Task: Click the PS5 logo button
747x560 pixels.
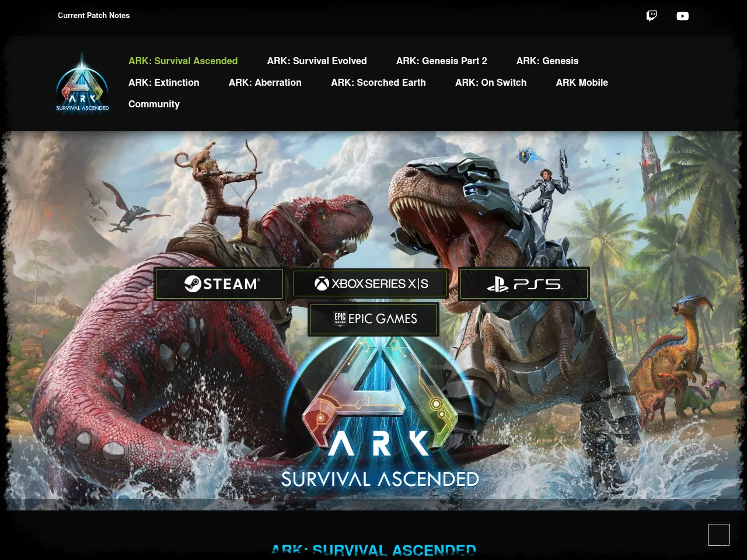Action: [498, 284]
